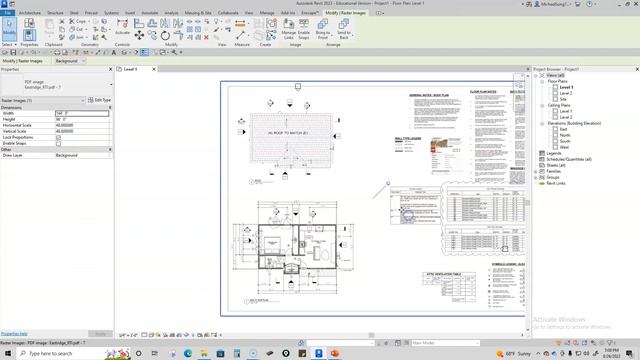Screen dimensions: 640x360
Task: Select North elevation in Project Browser
Action: [x=565, y=135]
